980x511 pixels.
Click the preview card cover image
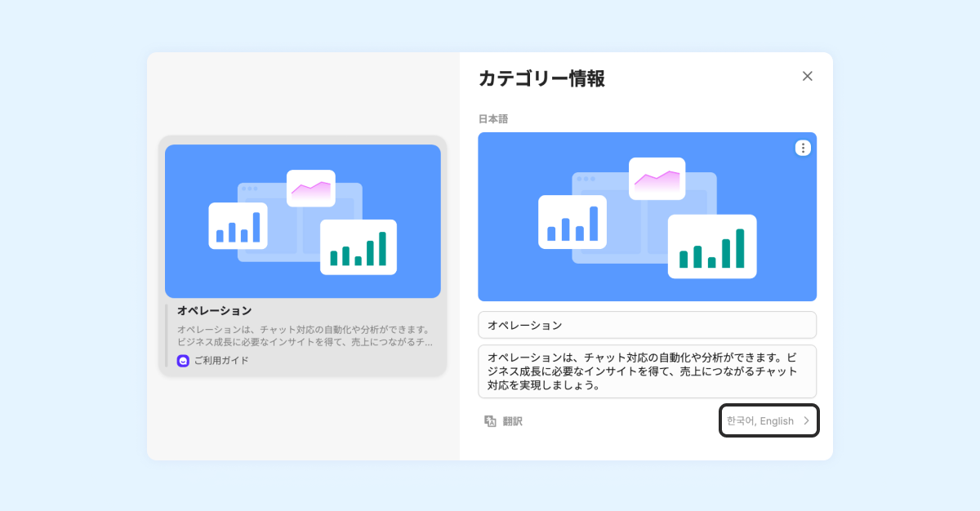[x=303, y=221]
